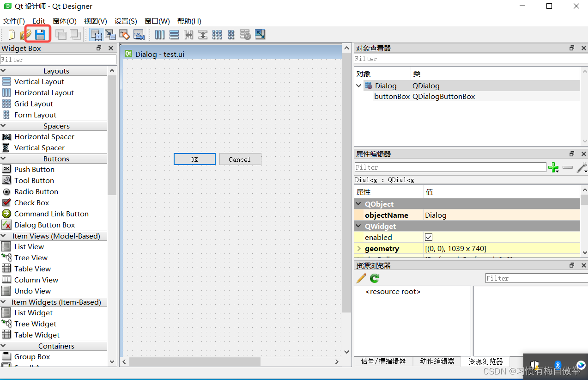Reload resources in the resource browser
The width and height of the screenshot is (588, 380).
tap(374, 278)
